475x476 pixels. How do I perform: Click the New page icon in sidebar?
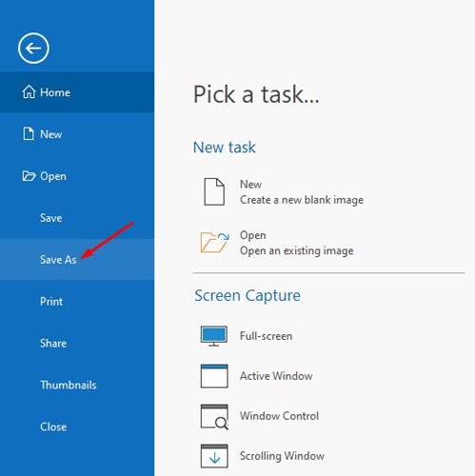(29, 133)
